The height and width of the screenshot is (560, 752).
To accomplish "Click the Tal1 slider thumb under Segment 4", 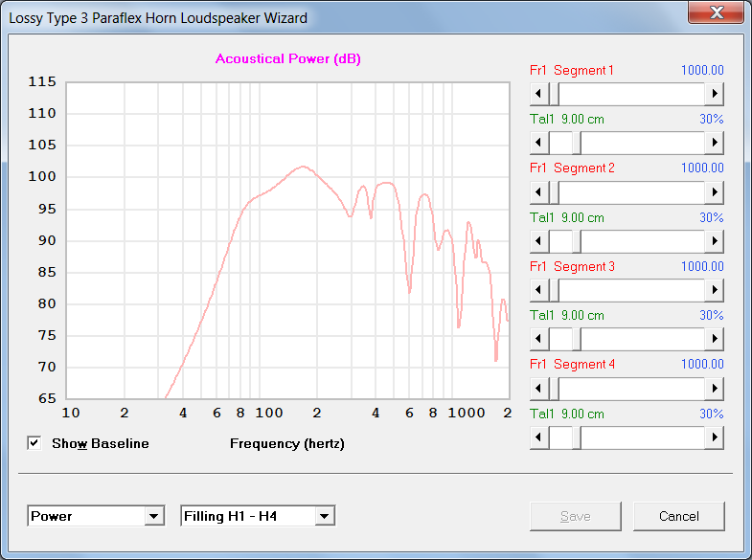I will 577,437.
